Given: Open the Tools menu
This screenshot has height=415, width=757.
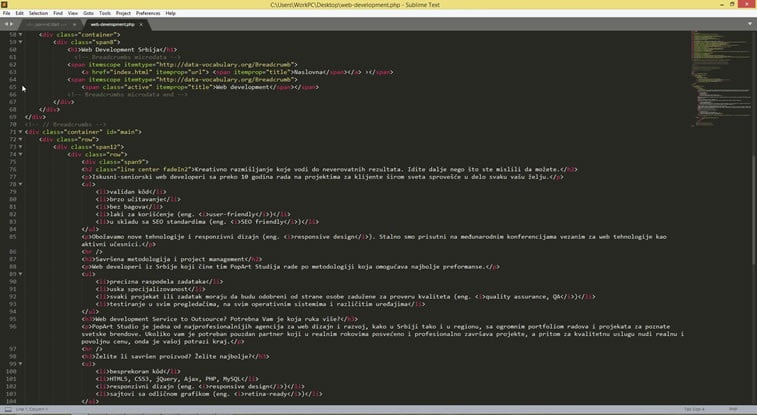Looking at the screenshot, I should click(105, 13).
